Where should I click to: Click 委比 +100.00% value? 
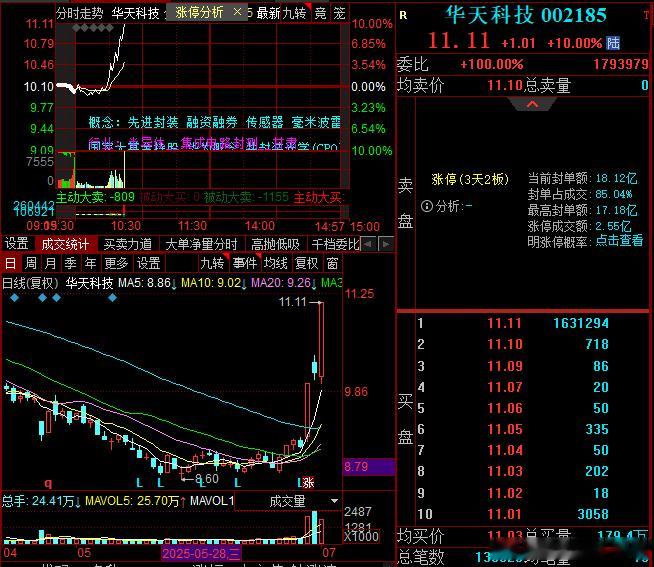point(491,64)
